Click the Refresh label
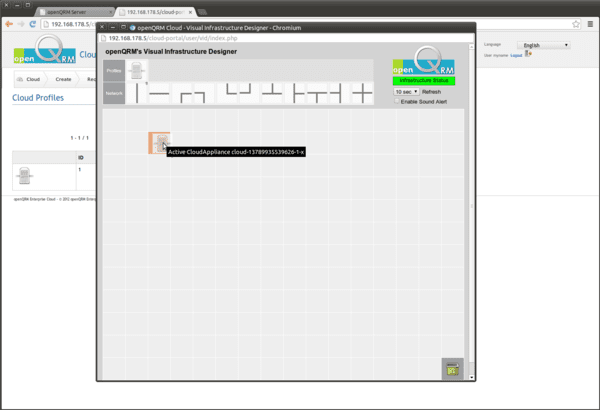The height and width of the screenshot is (410, 600). click(431, 92)
